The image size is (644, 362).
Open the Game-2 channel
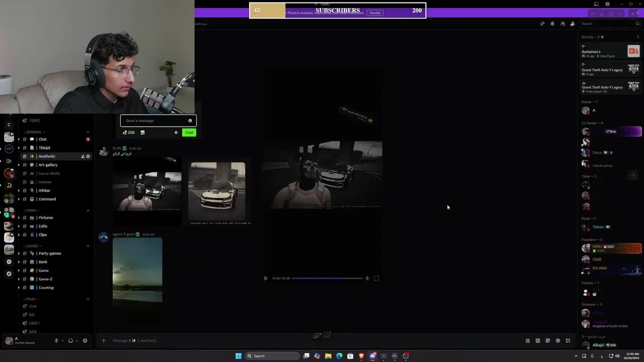pyautogui.click(x=55, y=279)
